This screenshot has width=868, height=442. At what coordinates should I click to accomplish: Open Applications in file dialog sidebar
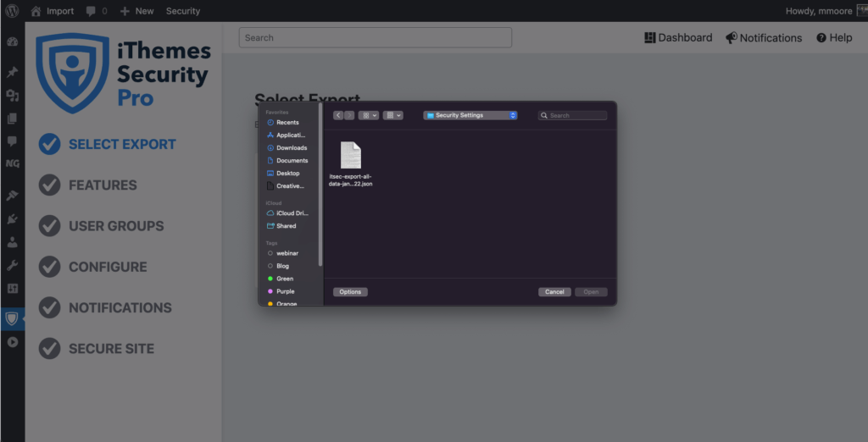coord(287,135)
